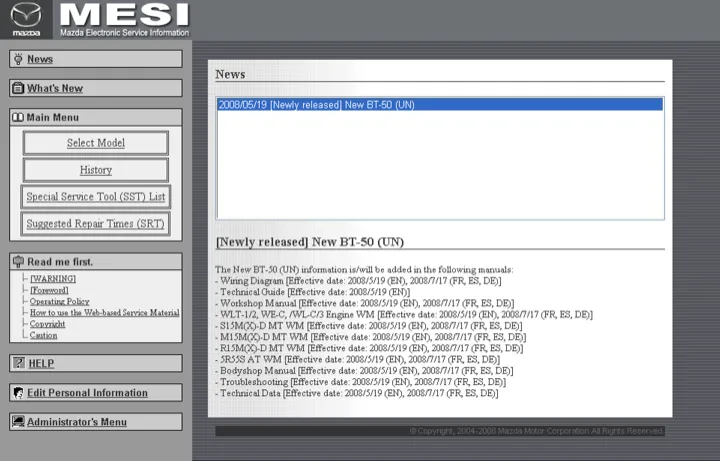Click the Workshop Manual effective date line
Image resolution: width=720 pixels, height=461 pixels.
click(x=365, y=303)
